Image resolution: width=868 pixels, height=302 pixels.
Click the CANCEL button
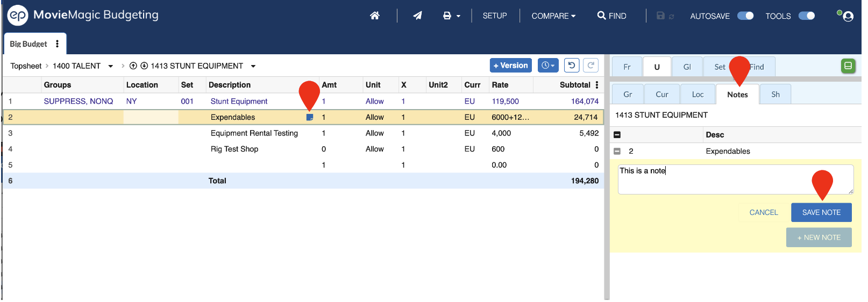point(764,212)
